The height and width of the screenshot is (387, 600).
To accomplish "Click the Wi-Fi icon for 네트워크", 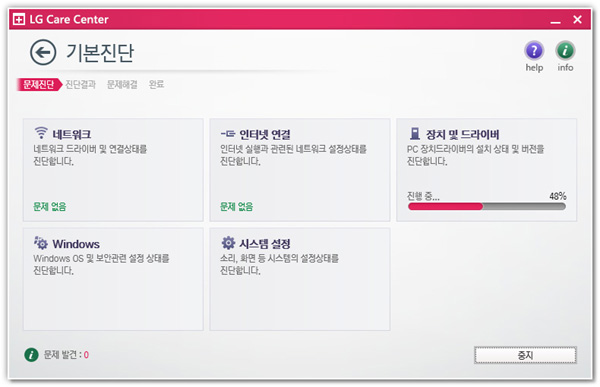I will click(41, 133).
